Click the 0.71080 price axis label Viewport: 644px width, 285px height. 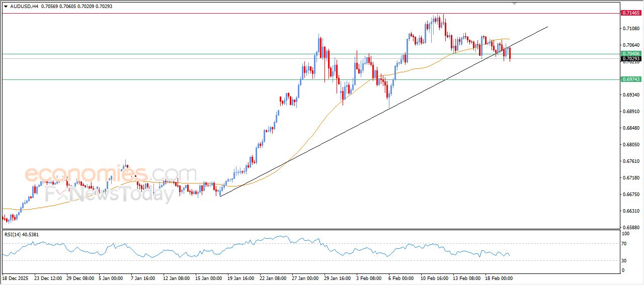[x=630, y=29]
